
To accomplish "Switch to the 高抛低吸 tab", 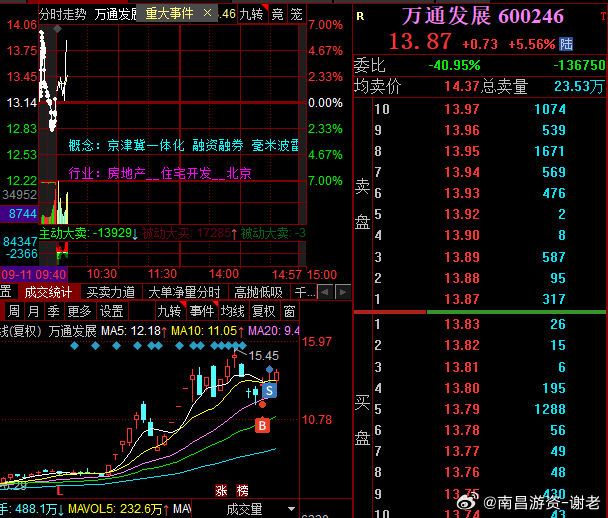I will (258, 292).
